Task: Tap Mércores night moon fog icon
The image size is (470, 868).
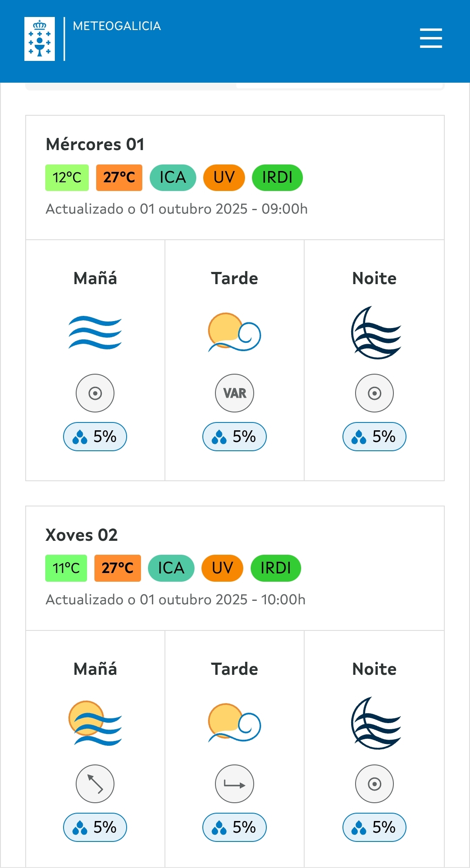Action: (x=375, y=333)
